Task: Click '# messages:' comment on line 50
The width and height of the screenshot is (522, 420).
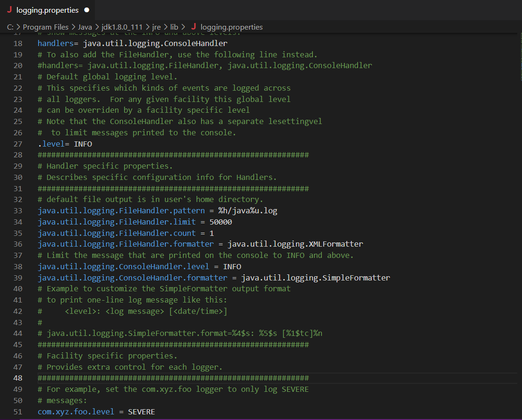Action: 62,400
